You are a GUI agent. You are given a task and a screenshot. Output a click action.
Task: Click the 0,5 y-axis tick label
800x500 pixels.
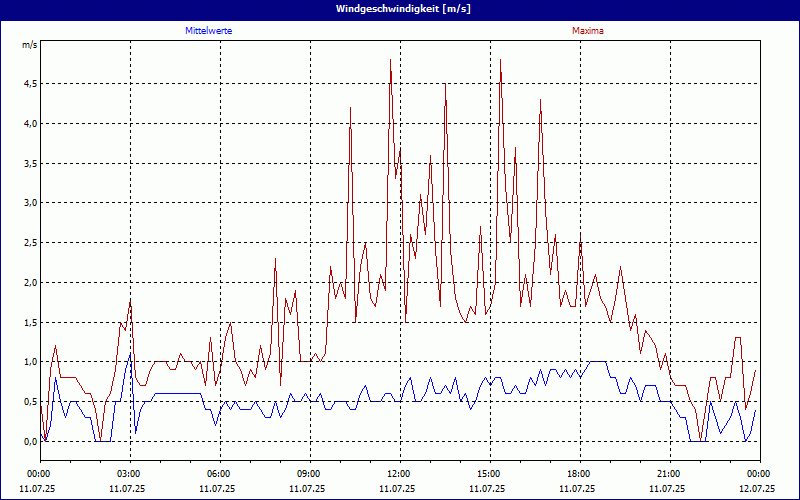(29, 402)
